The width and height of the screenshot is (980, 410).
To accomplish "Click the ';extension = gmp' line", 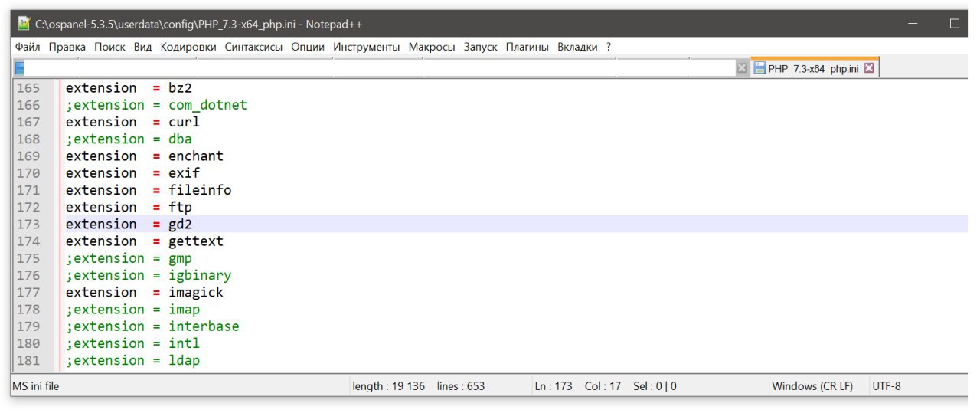I will click(x=129, y=258).
